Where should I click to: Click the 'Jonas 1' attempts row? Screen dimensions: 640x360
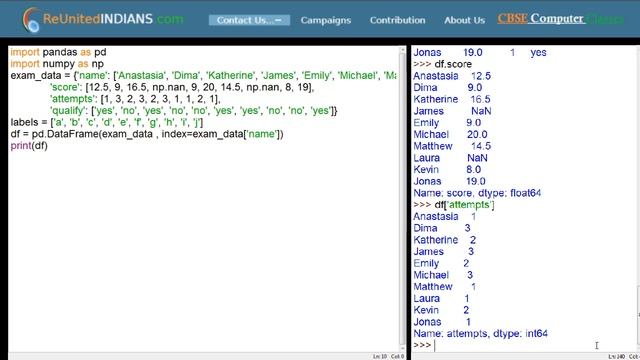click(x=442, y=322)
